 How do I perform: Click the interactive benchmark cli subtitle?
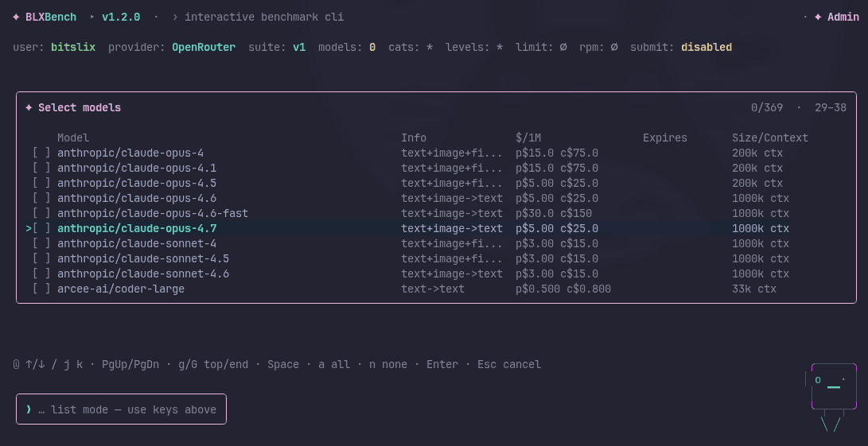coord(264,17)
